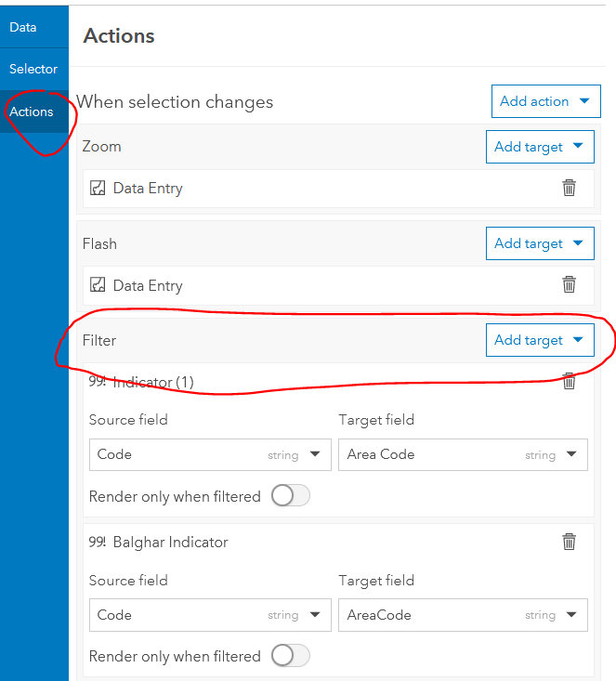Select the Actions tab in sidebar
This screenshot has width=616, height=681.
pyautogui.click(x=32, y=111)
